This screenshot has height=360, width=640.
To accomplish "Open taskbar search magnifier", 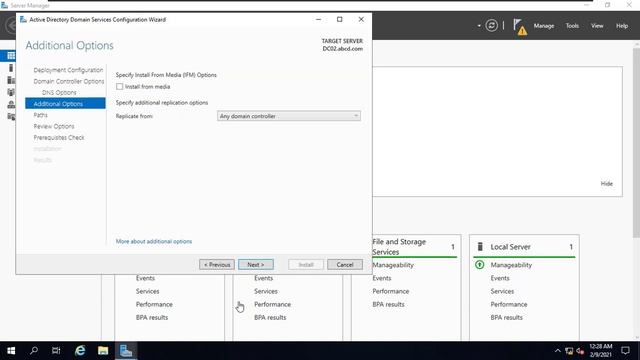I will [x=34, y=351].
